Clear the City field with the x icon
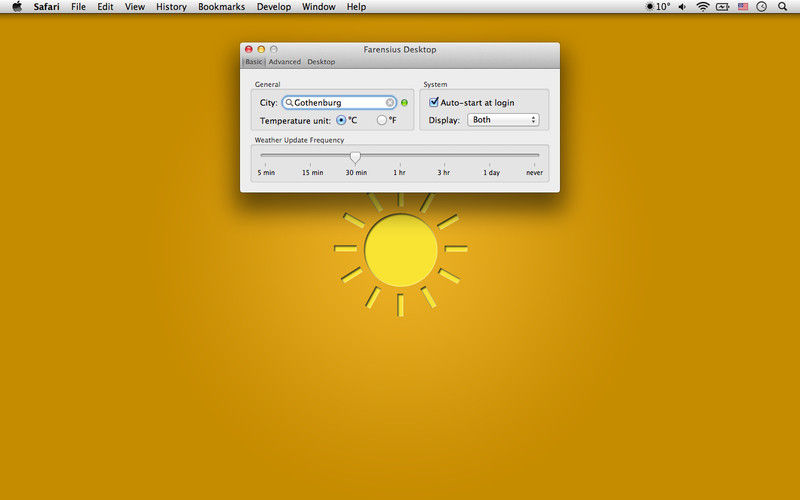The height and width of the screenshot is (500, 800). coord(390,103)
